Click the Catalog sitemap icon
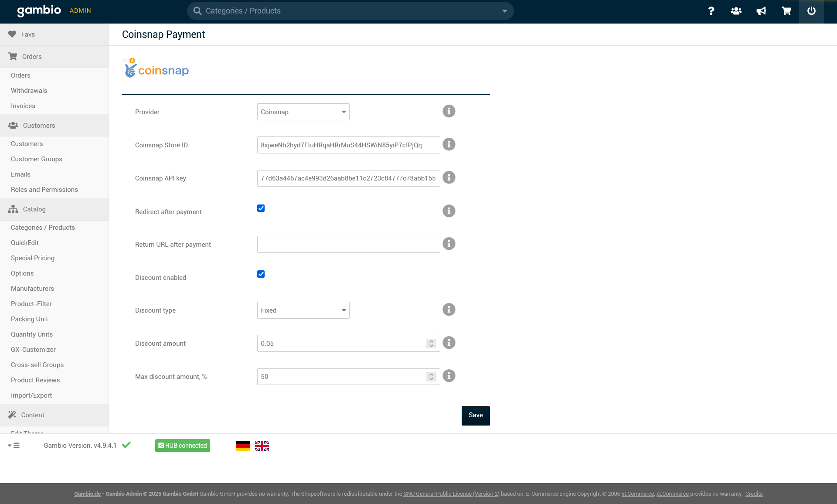Viewport: 837px width, 504px height. (13, 209)
